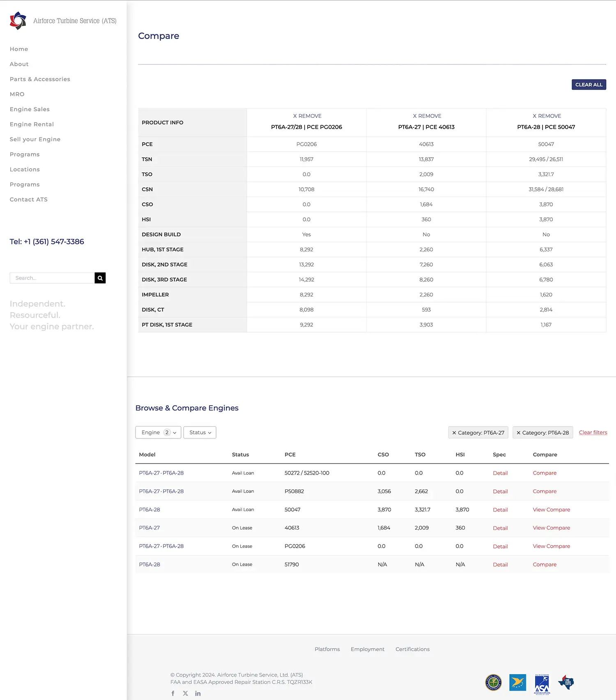Open the X (Twitter) social icon
Image resolution: width=616 pixels, height=700 pixels.
[186, 693]
